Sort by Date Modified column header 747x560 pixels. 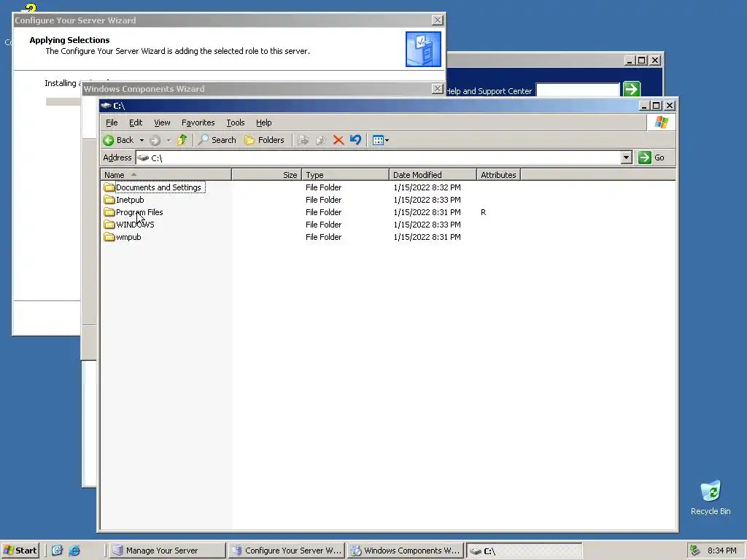(433, 175)
